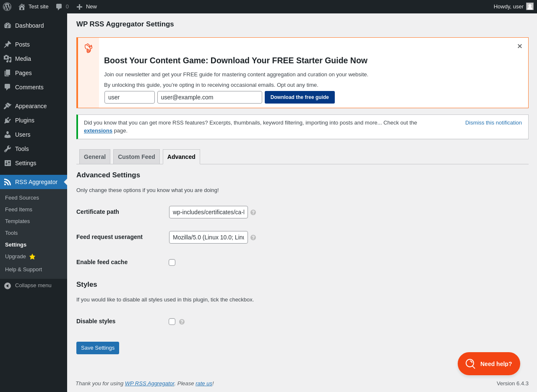Click the help icon beside Feed request useragent
This screenshot has width=537, height=392.
pos(253,238)
